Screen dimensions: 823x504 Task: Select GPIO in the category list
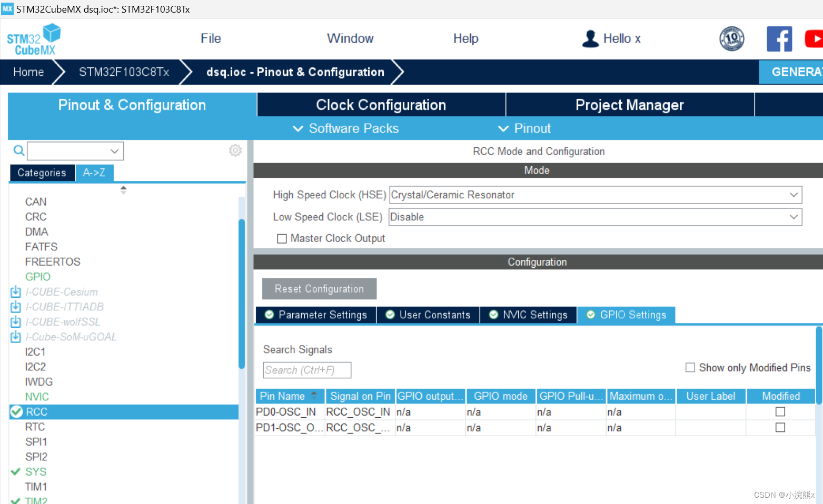(x=38, y=277)
